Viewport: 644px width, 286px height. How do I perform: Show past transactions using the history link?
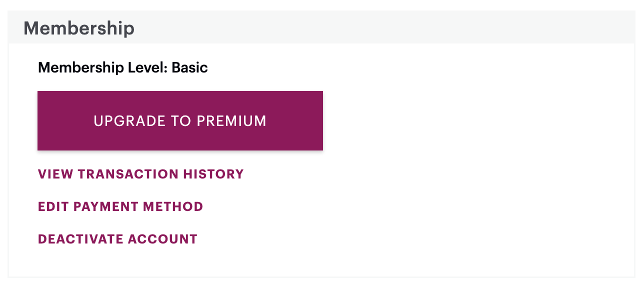[141, 174]
